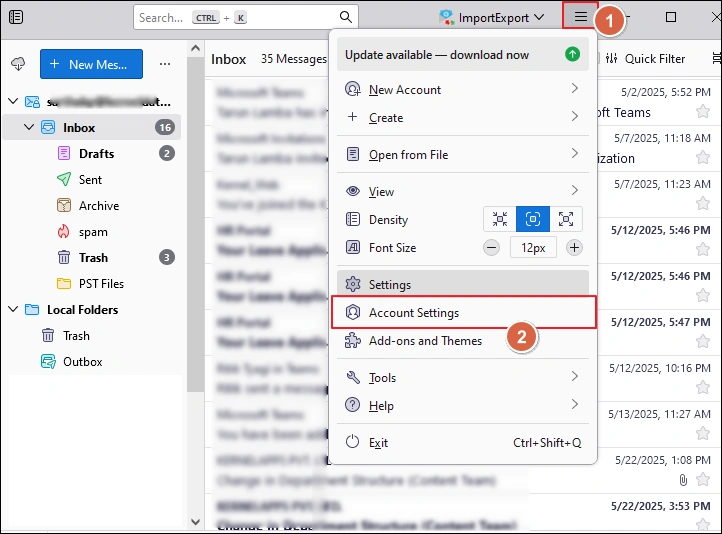Click the attachment paperclip icon
The image size is (722, 534).
(x=683, y=480)
